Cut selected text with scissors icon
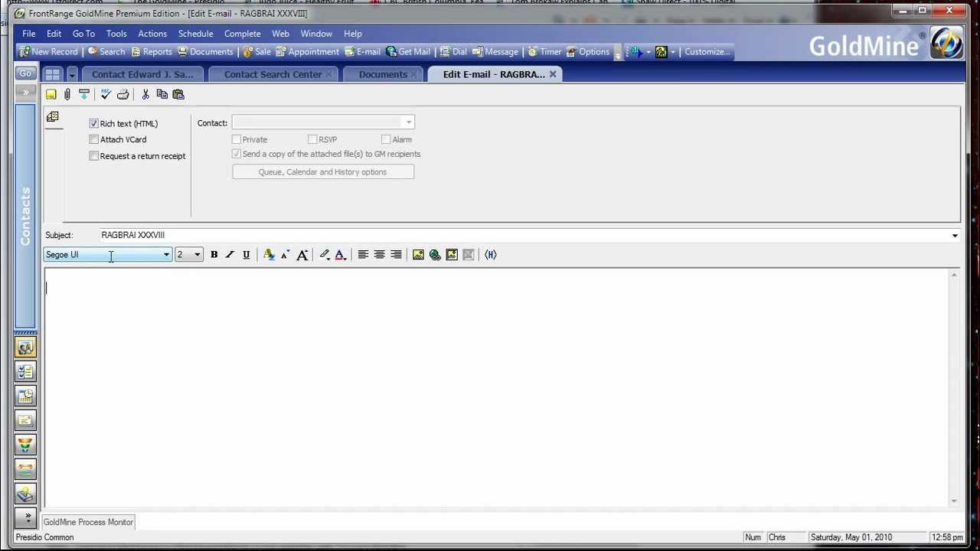This screenshot has width=980, height=551. [x=145, y=94]
